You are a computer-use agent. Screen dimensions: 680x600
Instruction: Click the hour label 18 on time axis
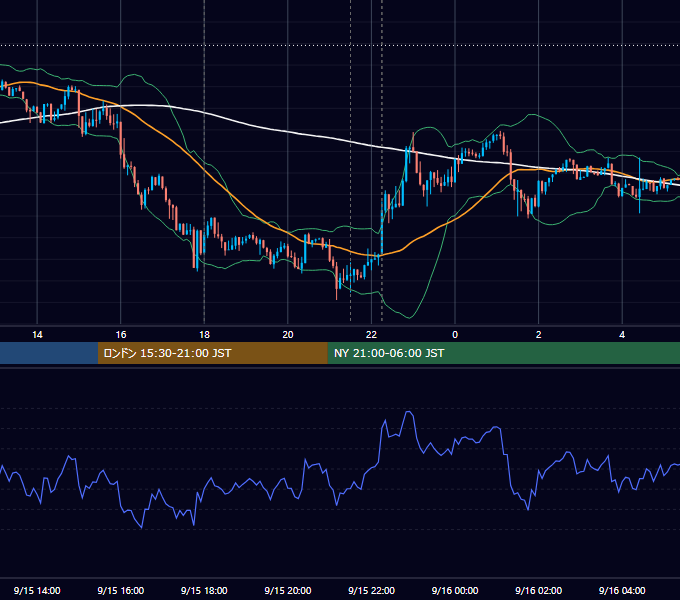pos(204,335)
